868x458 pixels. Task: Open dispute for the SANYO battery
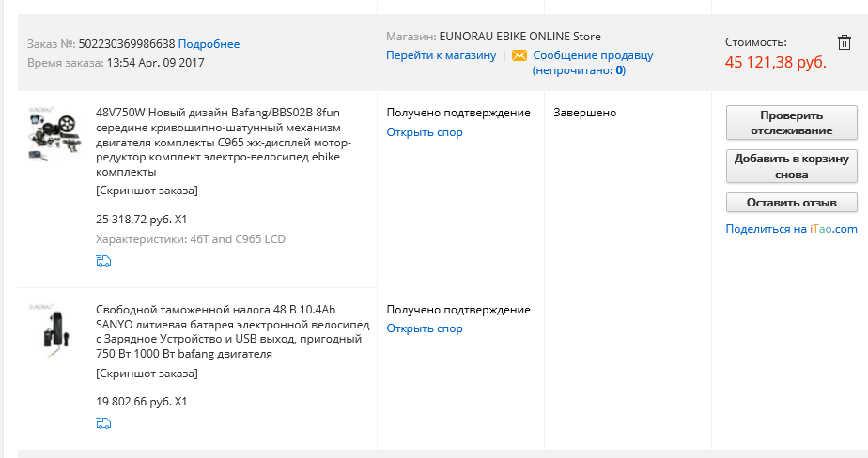click(x=425, y=328)
